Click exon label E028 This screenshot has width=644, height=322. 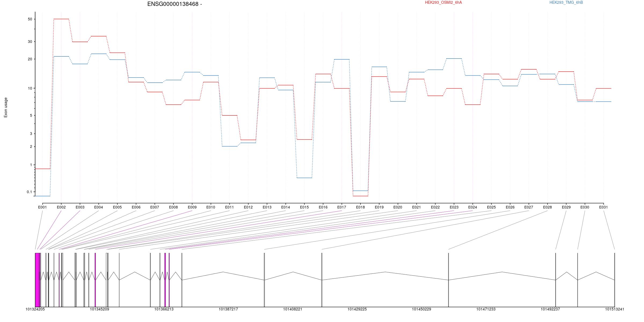pyautogui.click(x=547, y=207)
